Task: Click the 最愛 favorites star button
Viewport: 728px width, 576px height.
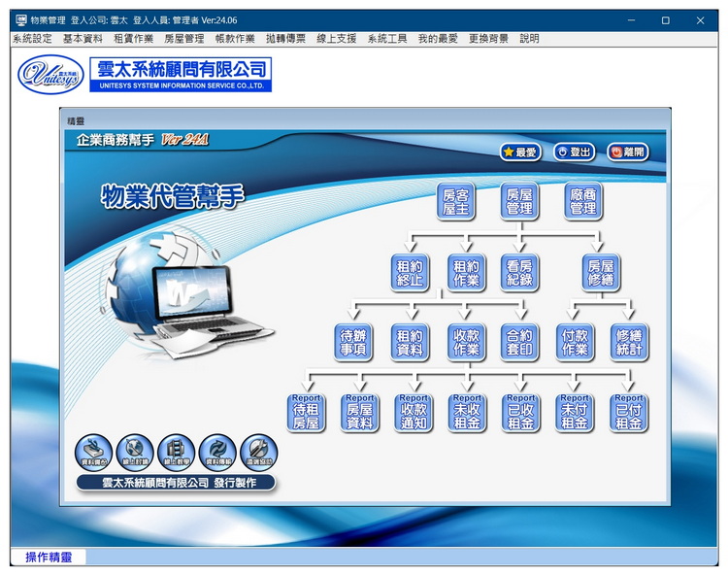Action: click(520, 152)
